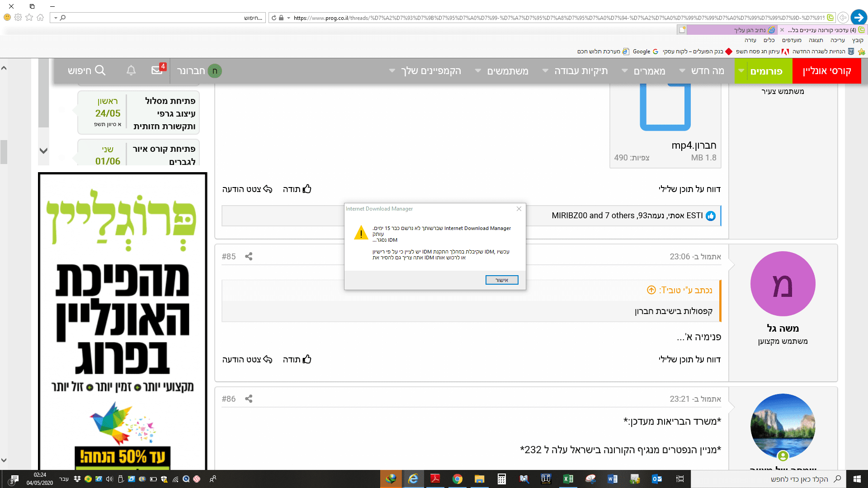Click the share icon on post #86
Viewport: 868px width, 488px height.
249,399
